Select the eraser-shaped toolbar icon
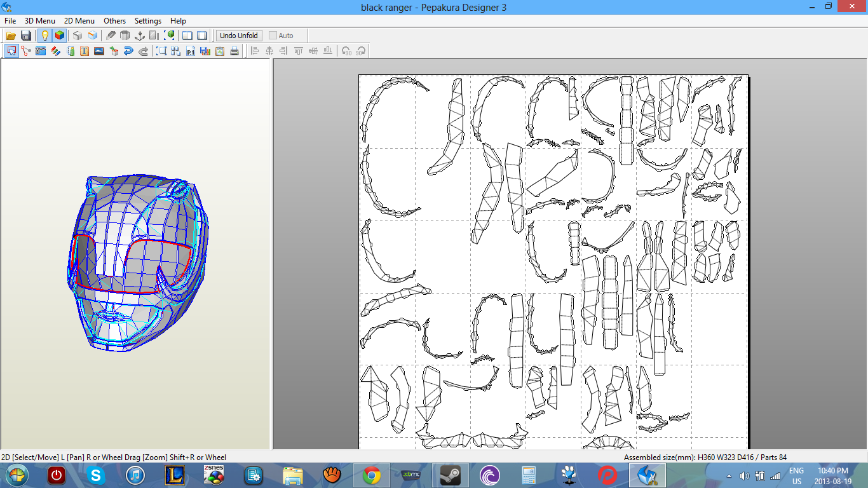This screenshot has width=868, height=488. pyautogui.click(x=111, y=36)
